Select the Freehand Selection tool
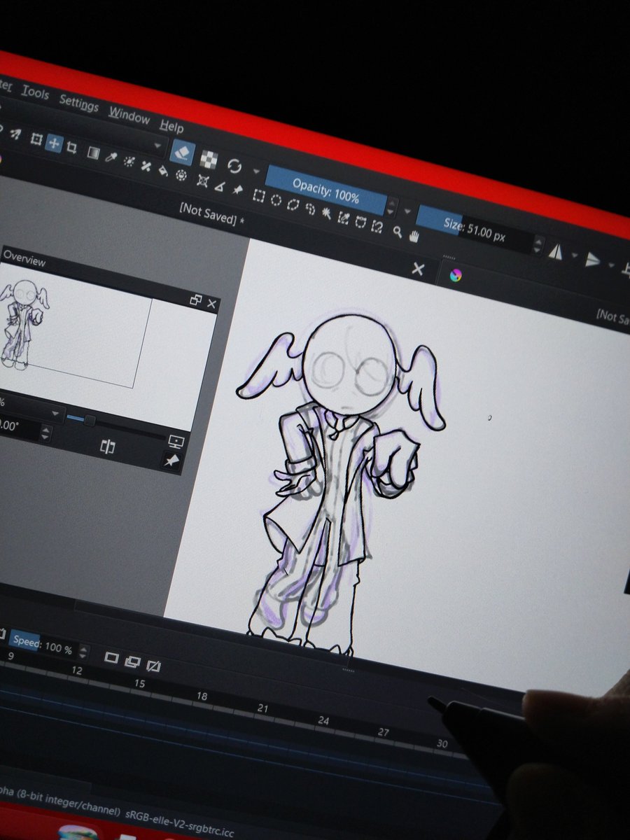Screen dimensions: 630x840 pos(310,209)
